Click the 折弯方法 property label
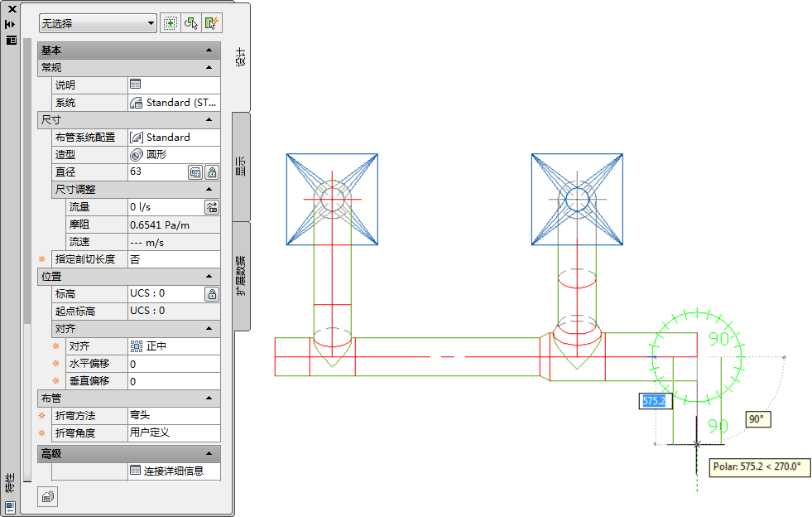Image resolution: width=812 pixels, height=517 pixels. coord(75,415)
